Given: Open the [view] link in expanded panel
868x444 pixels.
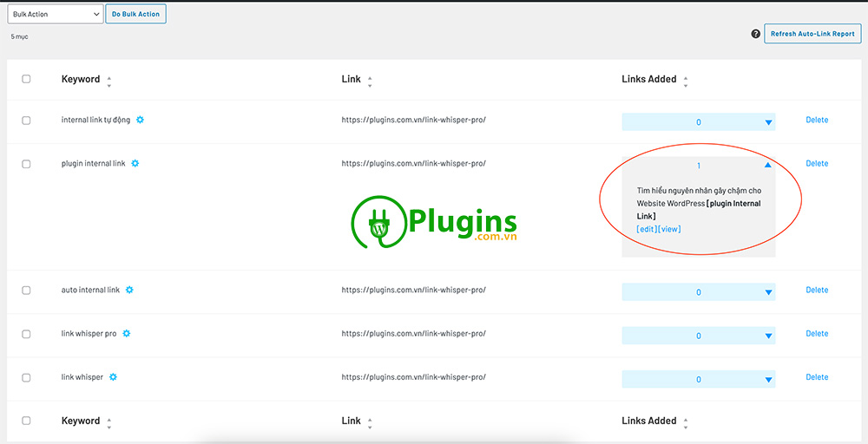Looking at the screenshot, I should (669, 229).
